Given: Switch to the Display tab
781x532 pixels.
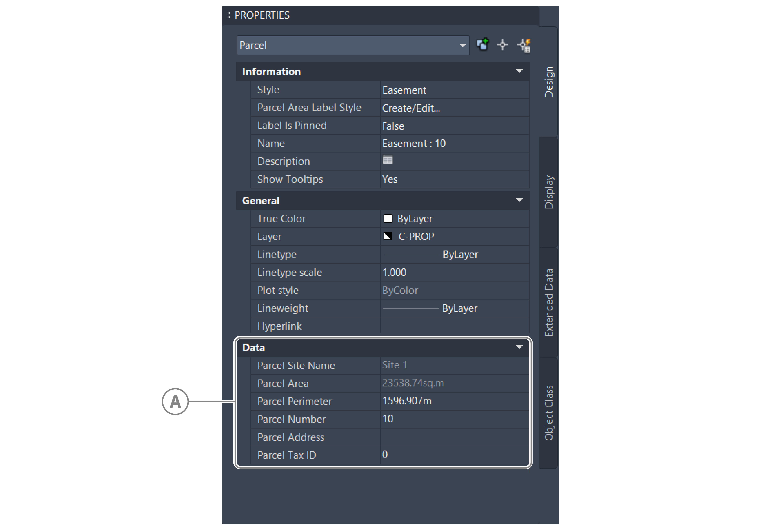Looking at the screenshot, I should click(x=548, y=192).
